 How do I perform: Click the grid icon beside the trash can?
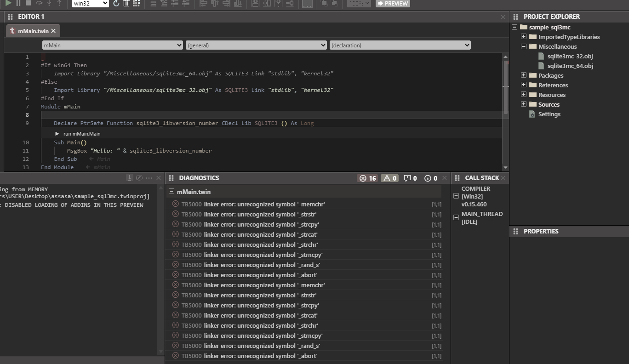point(137,4)
